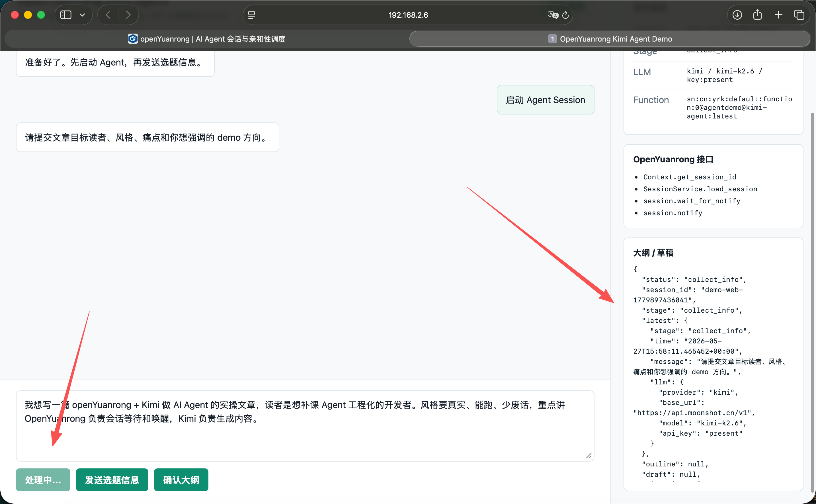816x504 pixels.
Task: Show tab overview icon
Action: point(799,15)
